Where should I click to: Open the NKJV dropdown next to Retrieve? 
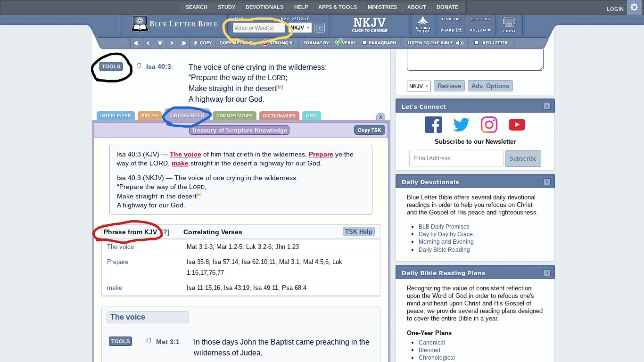(419, 86)
